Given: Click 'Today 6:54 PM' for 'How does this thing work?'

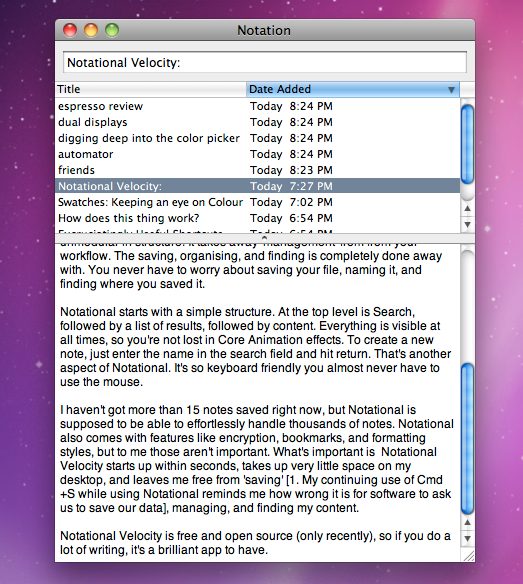Looking at the screenshot, I should (291, 218).
